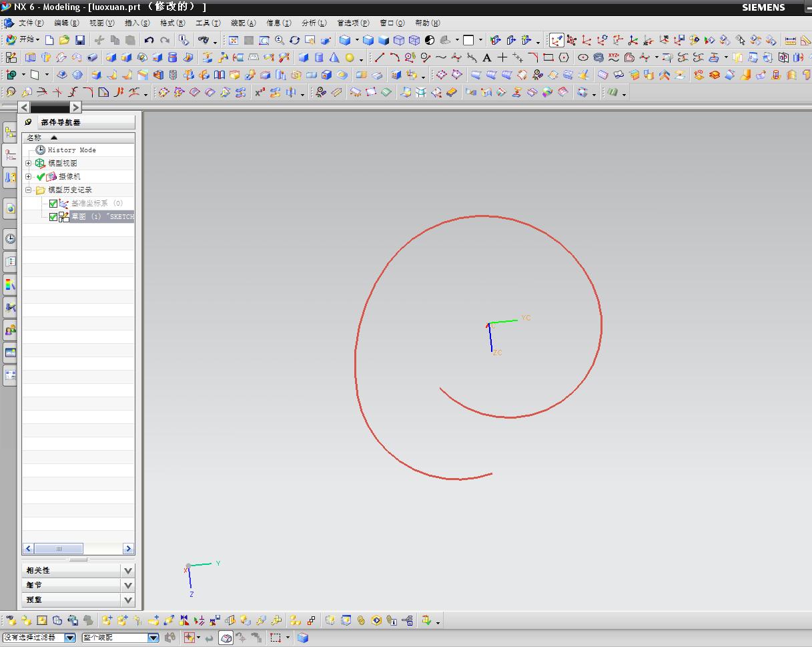This screenshot has height=647, width=812.
Task: Expand the 摄像机 tree node
Action: pyautogui.click(x=29, y=177)
